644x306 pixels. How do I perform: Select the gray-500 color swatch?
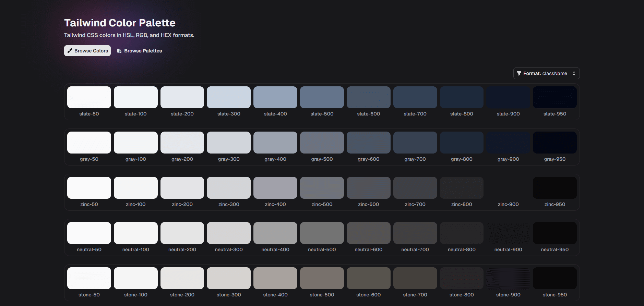(x=322, y=143)
